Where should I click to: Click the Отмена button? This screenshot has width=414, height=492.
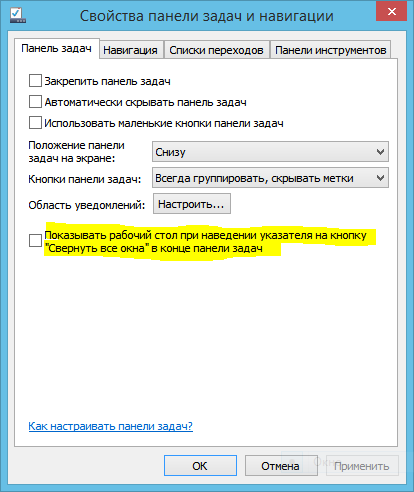(280, 466)
